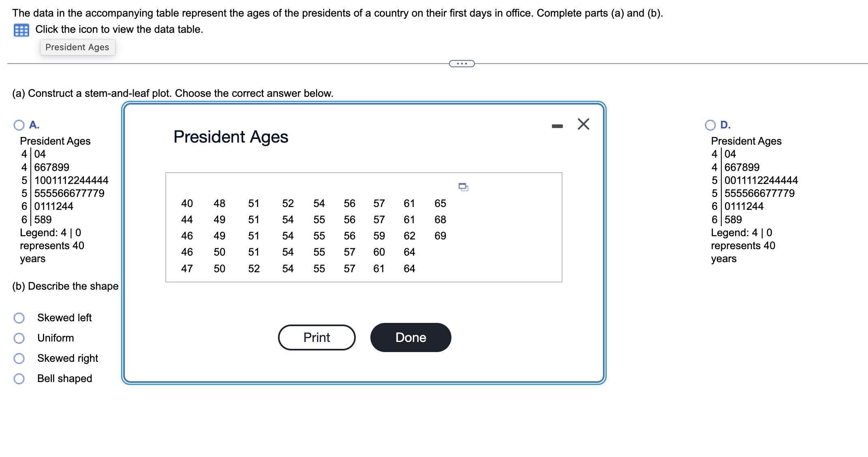Click the part (a) instruction text
The height and width of the screenshot is (457, 868).
tap(171, 93)
